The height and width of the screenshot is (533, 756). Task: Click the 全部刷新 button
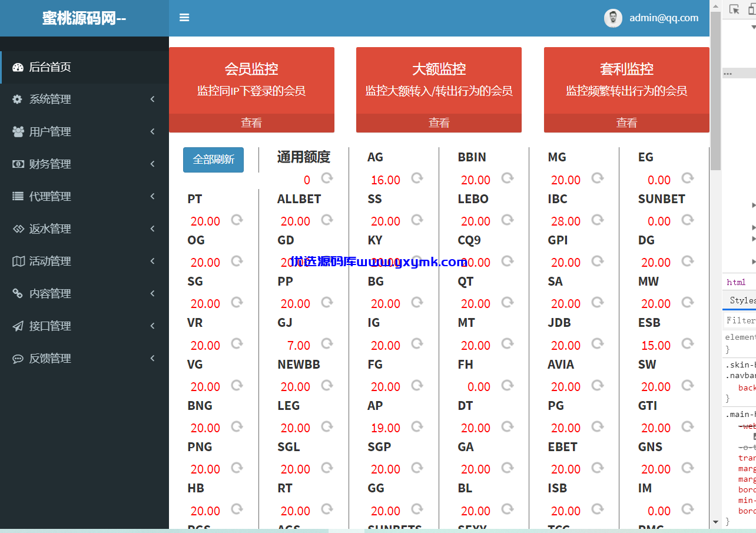coord(213,160)
